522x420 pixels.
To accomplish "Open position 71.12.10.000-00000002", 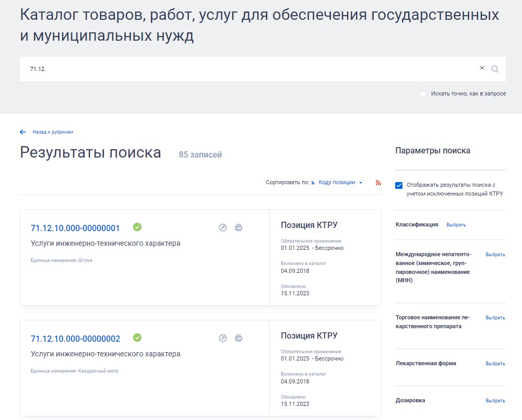I will point(75,338).
